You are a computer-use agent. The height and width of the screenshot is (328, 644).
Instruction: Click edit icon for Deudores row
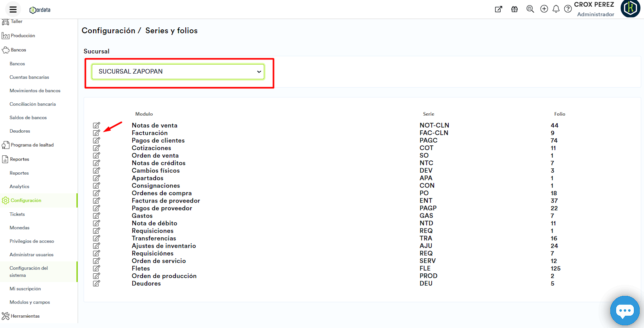coord(96,284)
